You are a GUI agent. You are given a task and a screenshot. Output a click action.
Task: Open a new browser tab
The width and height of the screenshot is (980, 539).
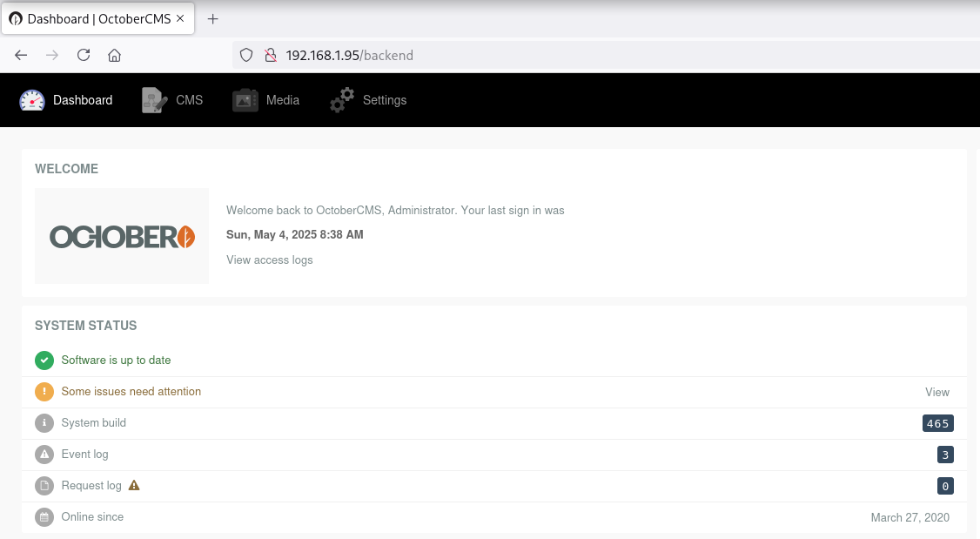point(213,18)
